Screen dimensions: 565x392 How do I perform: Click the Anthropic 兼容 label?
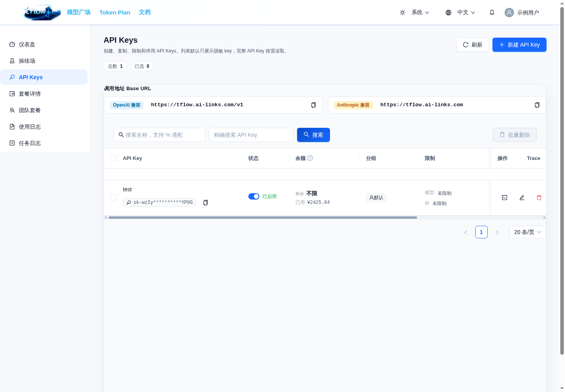pos(353,105)
